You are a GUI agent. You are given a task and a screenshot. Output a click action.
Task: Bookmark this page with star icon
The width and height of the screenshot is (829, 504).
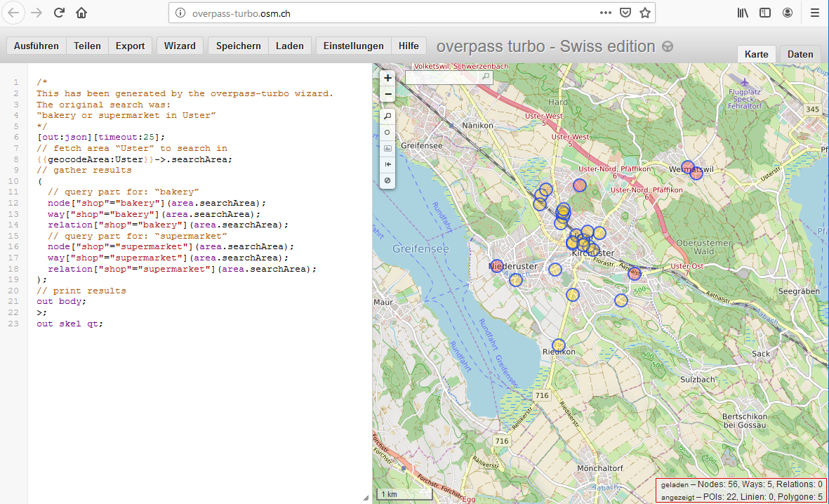tap(645, 13)
